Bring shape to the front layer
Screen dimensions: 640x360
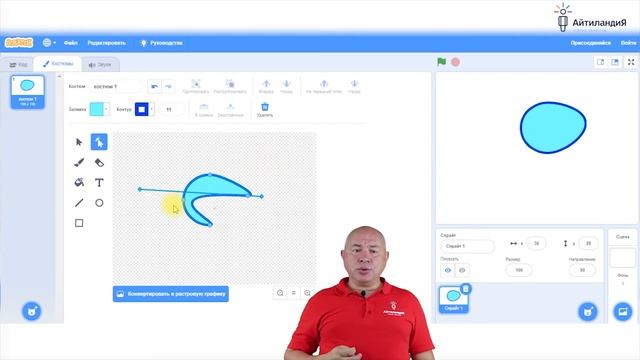[x=324, y=87]
